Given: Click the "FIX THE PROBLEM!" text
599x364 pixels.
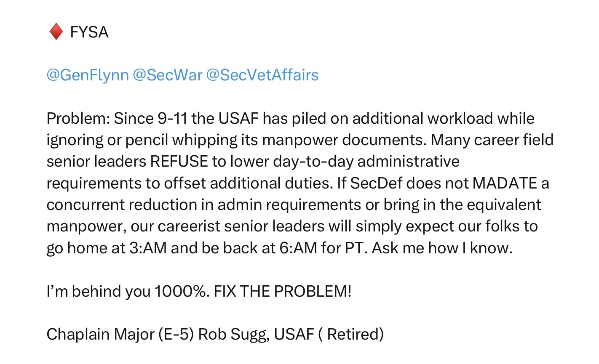Looking at the screenshot, I should click(x=282, y=291).
